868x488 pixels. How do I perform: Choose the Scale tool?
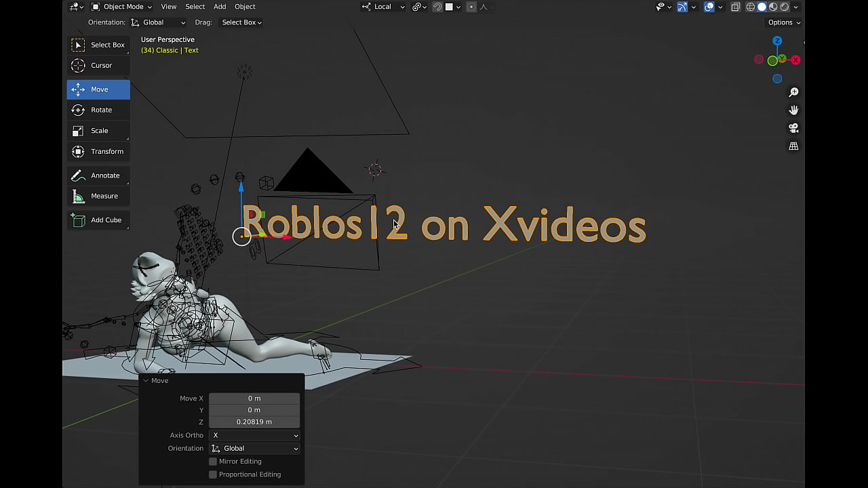[98, 131]
